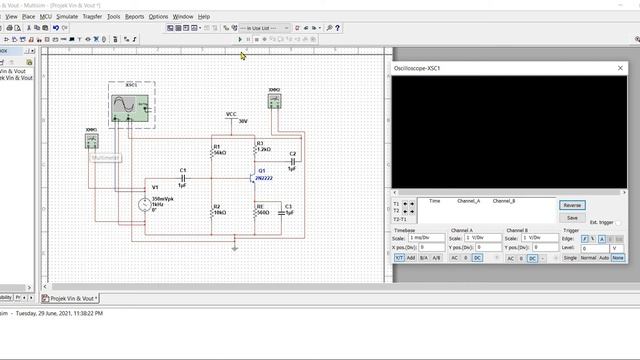The image size is (640, 360).
Task: Set Channel B coupling to DC
Action: [532, 258]
